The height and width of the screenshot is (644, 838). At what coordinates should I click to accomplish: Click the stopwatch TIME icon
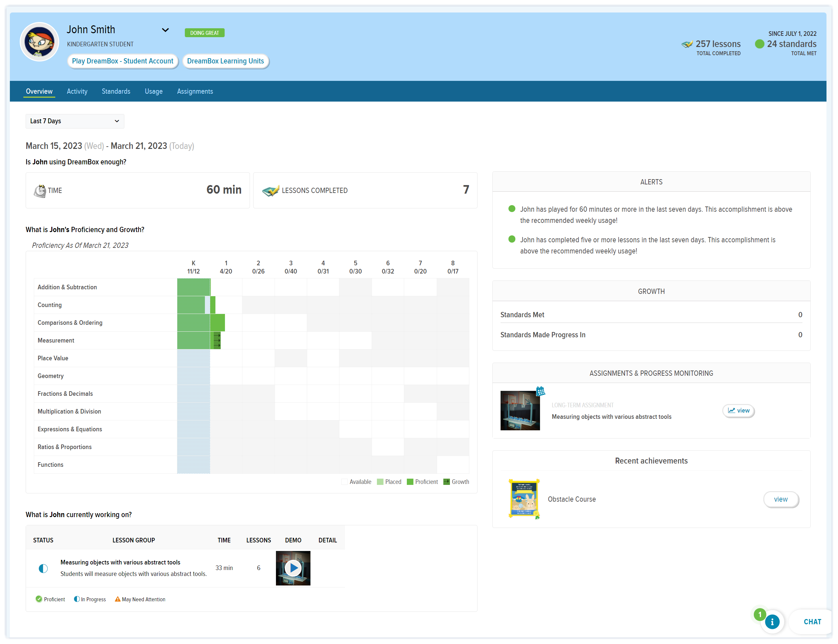pyautogui.click(x=40, y=191)
